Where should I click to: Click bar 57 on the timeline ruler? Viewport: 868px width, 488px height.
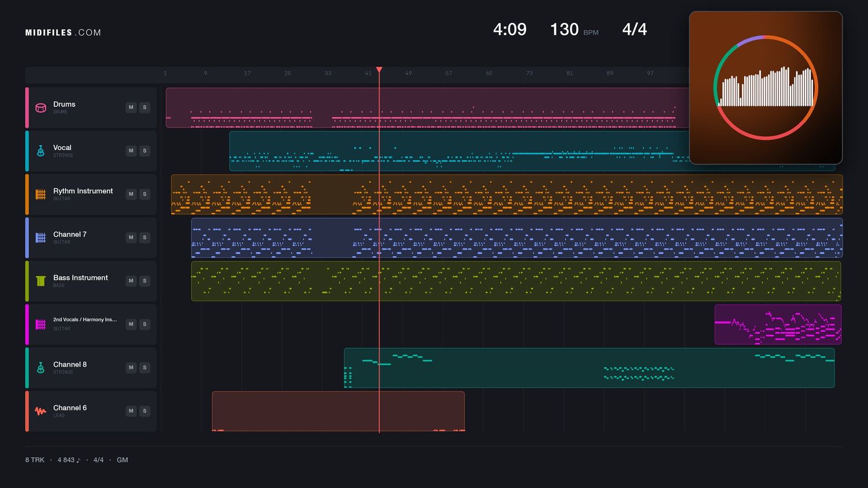(x=448, y=73)
